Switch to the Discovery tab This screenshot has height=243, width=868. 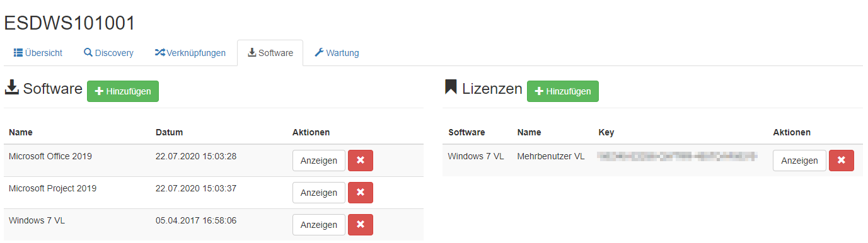pyautogui.click(x=108, y=53)
